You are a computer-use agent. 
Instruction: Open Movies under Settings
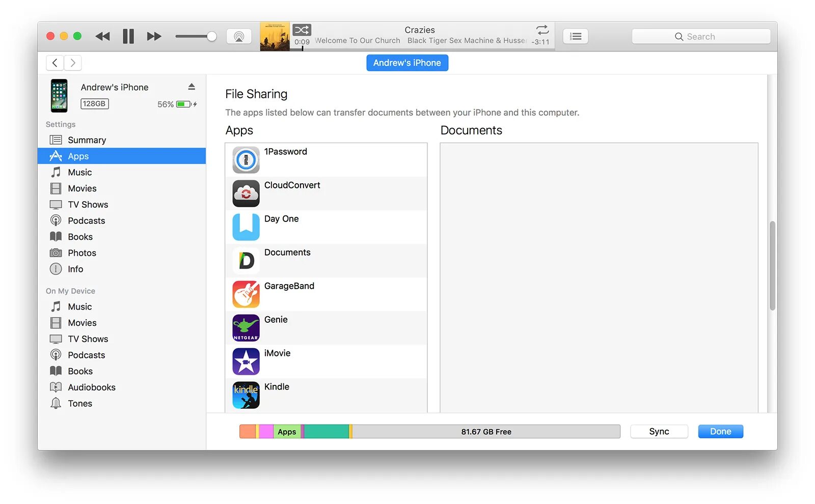click(x=122, y=188)
